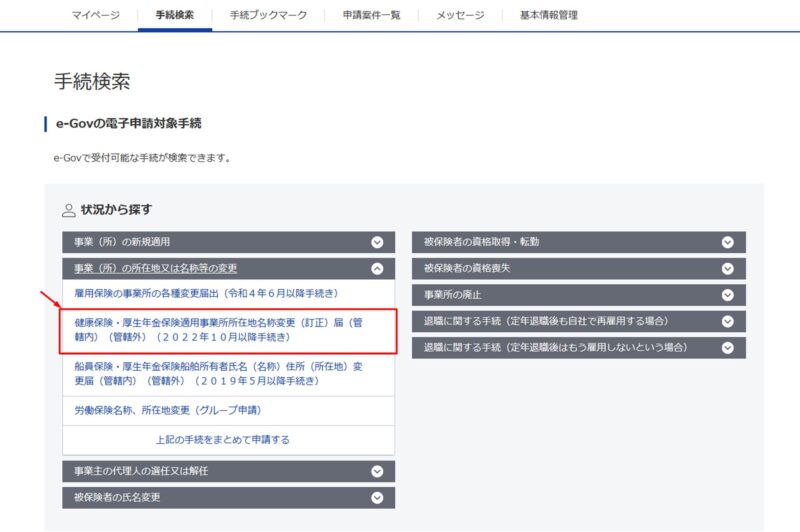Click chevron icon on 定年退職後も自社で再雇用 row
The width and height of the screenshot is (800, 532).
[727, 321]
